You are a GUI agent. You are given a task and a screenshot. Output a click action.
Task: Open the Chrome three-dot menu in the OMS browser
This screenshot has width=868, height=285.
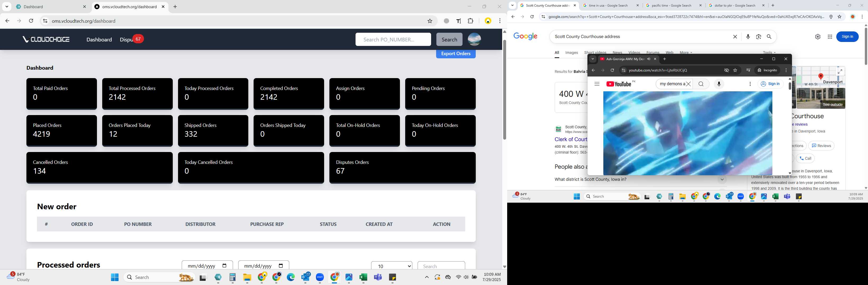click(x=500, y=21)
